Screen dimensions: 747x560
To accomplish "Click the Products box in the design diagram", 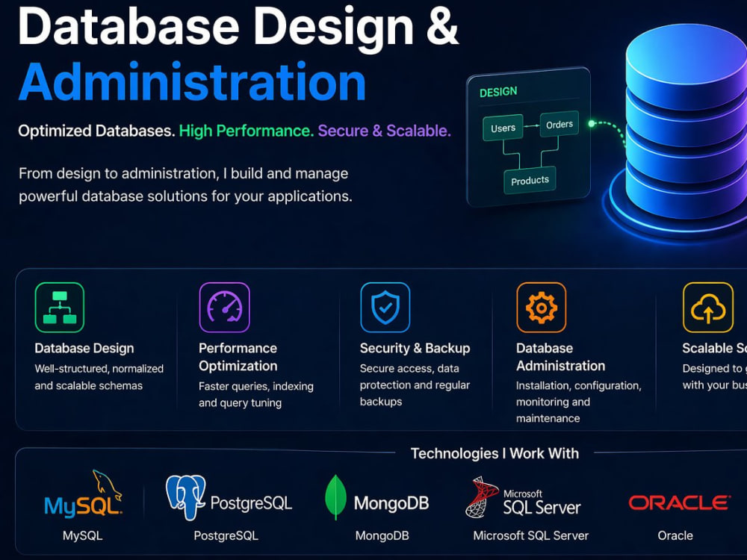I will (x=530, y=181).
